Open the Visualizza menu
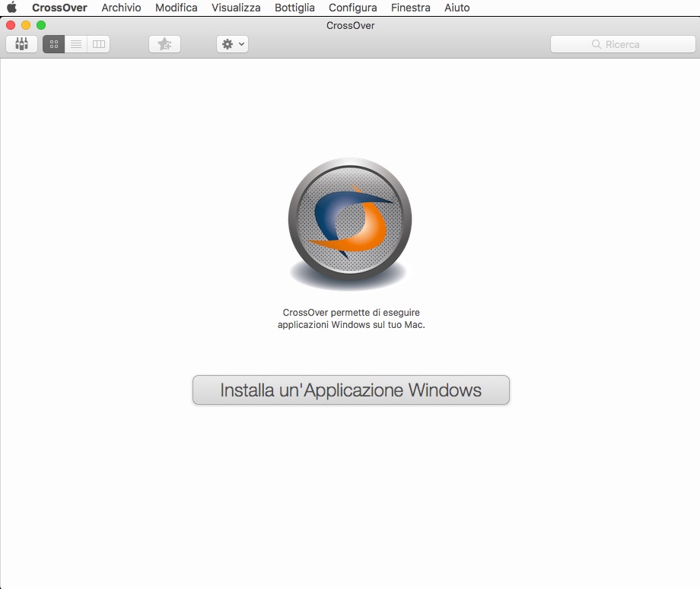Image resolution: width=700 pixels, height=589 pixels. click(236, 8)
